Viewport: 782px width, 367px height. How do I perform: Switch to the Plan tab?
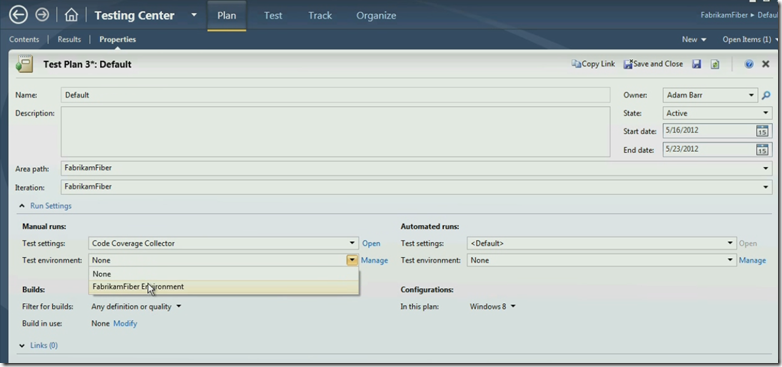[226, 15]
